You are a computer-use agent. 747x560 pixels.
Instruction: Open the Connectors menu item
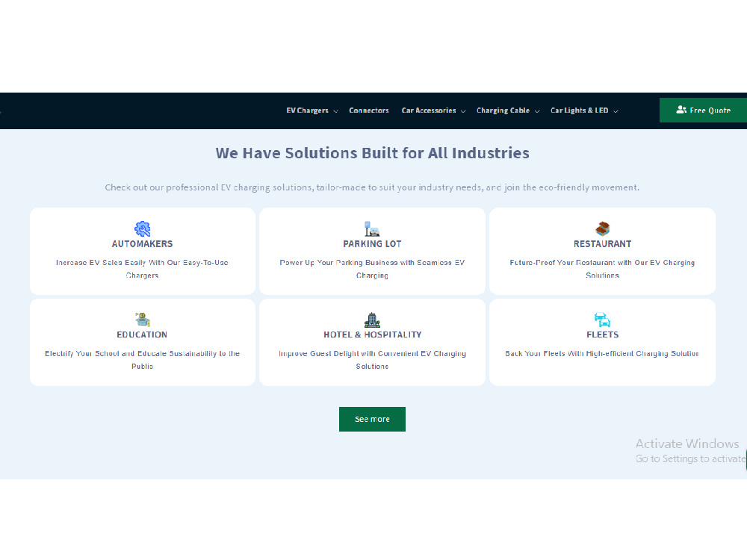tap(369, 111)
